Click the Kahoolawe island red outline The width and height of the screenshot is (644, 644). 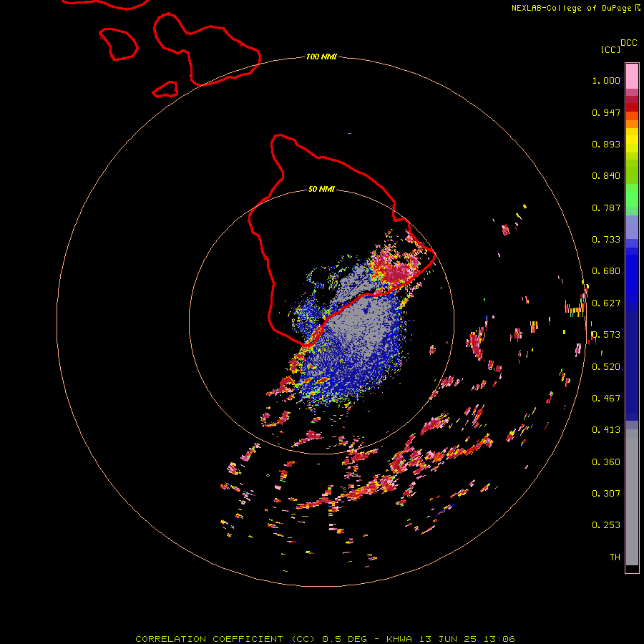pyautogui.click(x=165, y=89)
